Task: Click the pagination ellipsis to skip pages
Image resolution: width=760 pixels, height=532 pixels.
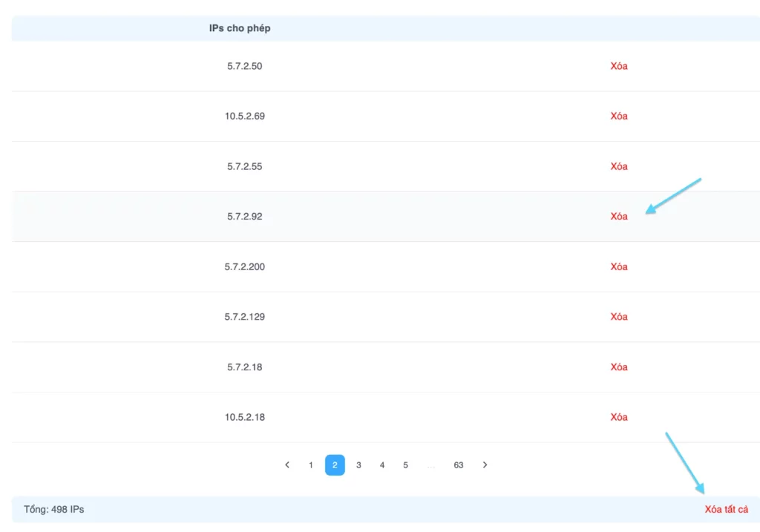Action: pyautogui.click(x=430, y=465)
